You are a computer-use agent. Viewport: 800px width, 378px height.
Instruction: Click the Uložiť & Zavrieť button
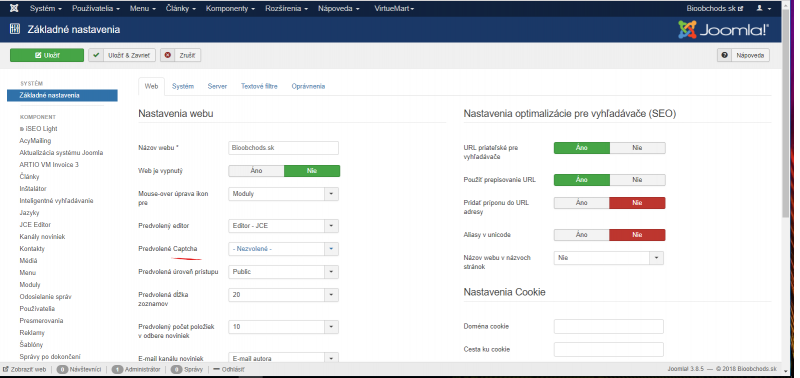coord(122,55)
